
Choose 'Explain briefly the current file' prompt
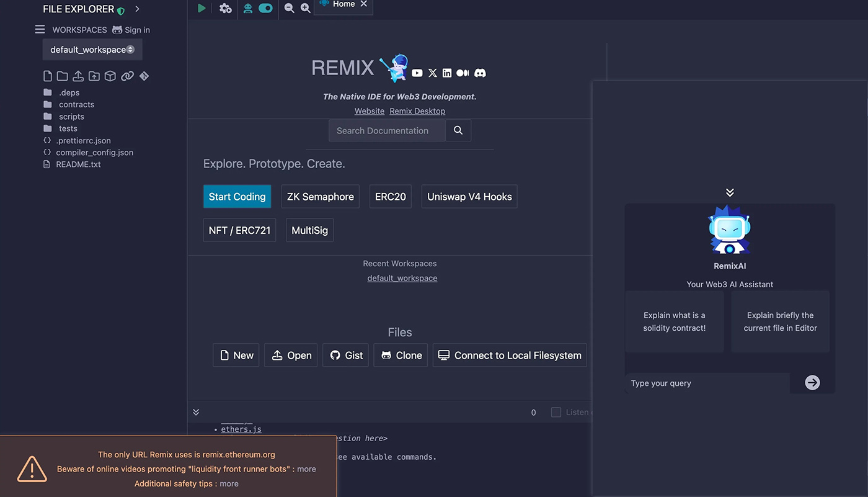[781, 321]
